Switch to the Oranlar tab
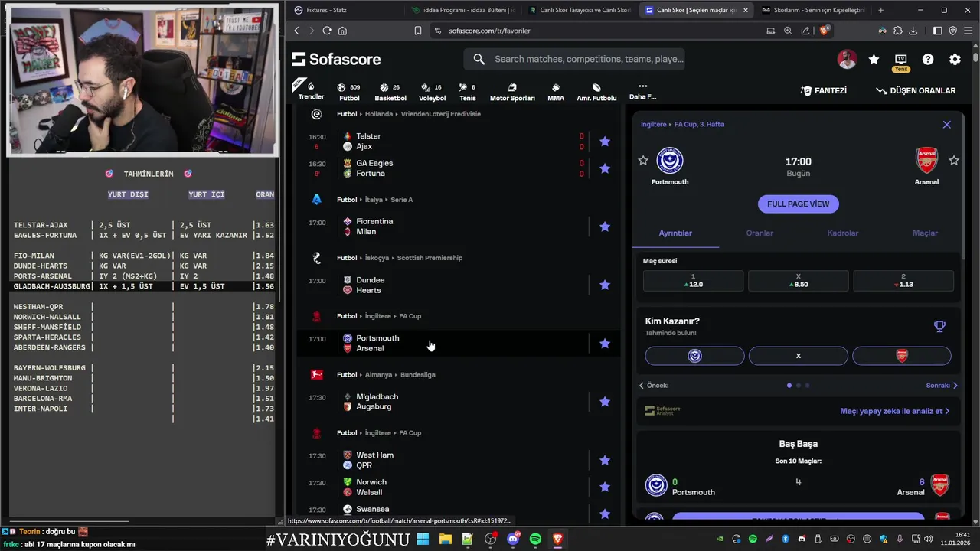The width and height of the screenshot is (980, 551). [x=759, y=233]
